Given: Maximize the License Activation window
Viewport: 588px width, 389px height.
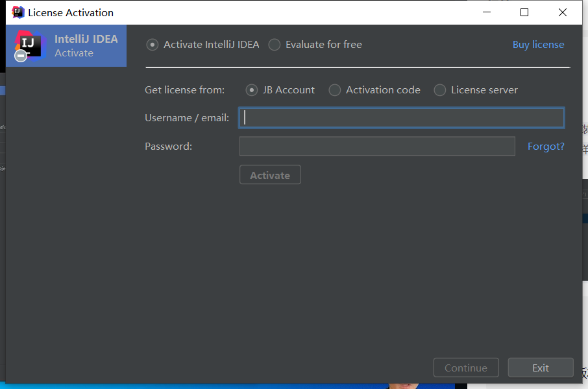Looking at the screenshot, I should pos(524,12).
